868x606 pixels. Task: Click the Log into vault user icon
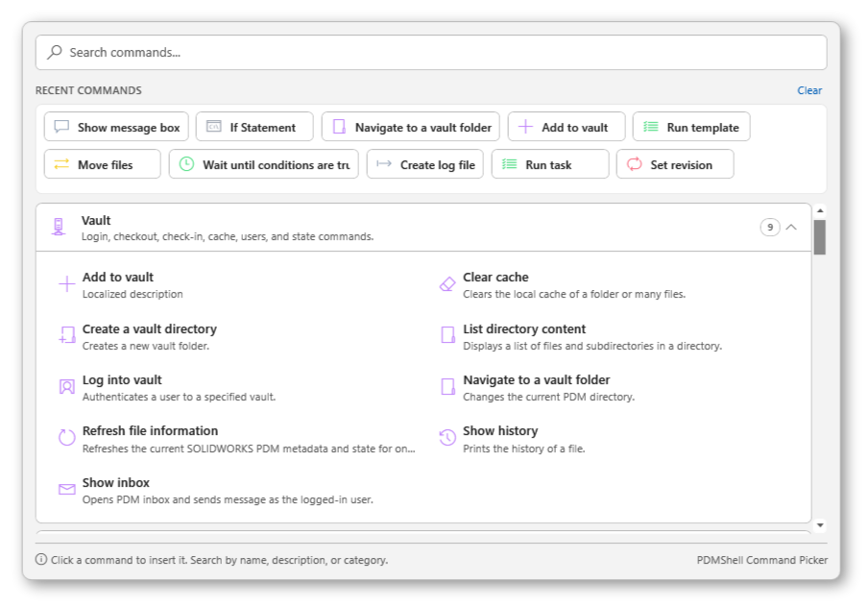pyautogui.click(x=67, y=386)
